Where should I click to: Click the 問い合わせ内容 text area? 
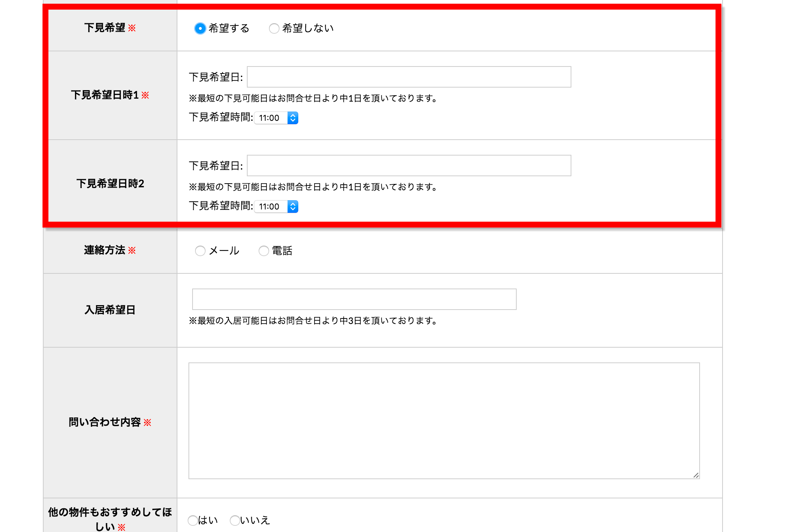coord(444,420)
